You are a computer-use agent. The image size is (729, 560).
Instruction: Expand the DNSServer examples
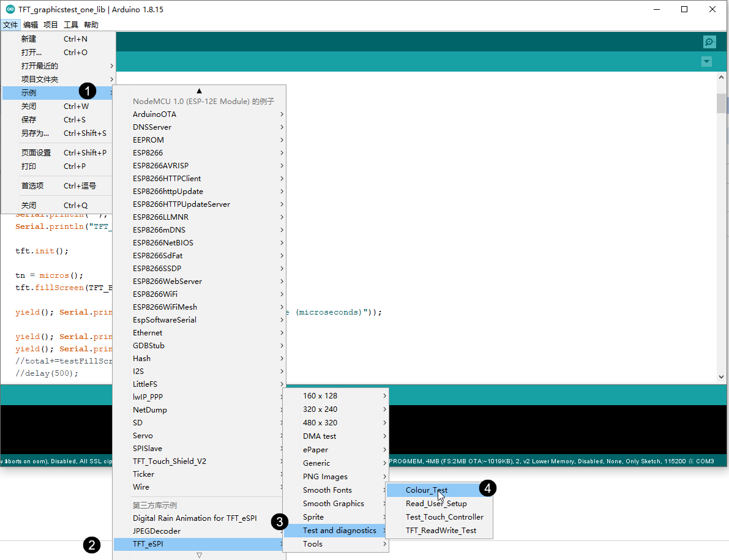pyautogui.click(x=200, y=127)
